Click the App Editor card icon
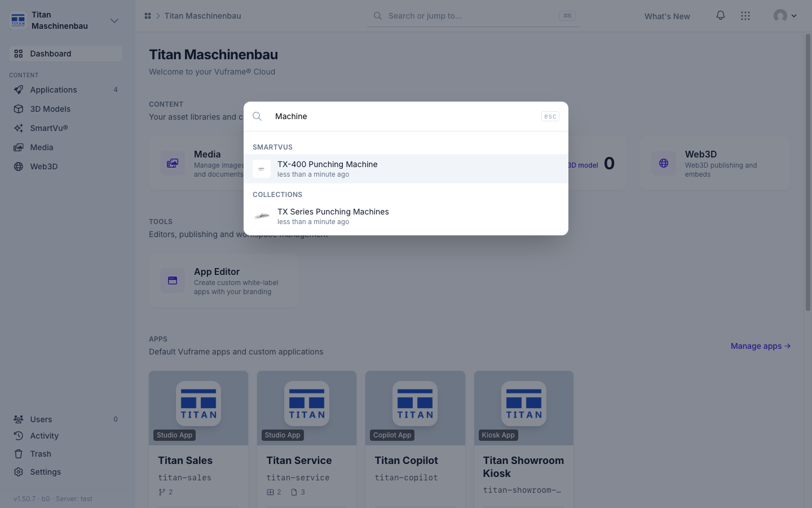Viewport: 812px width, 508px height. click(173, 281)
